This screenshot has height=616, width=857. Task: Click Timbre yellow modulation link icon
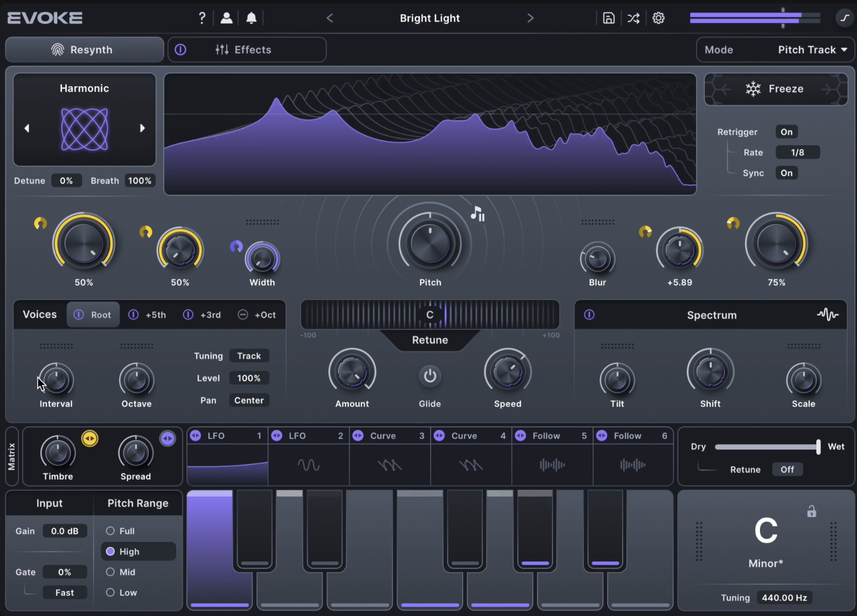tap(90, 439)
